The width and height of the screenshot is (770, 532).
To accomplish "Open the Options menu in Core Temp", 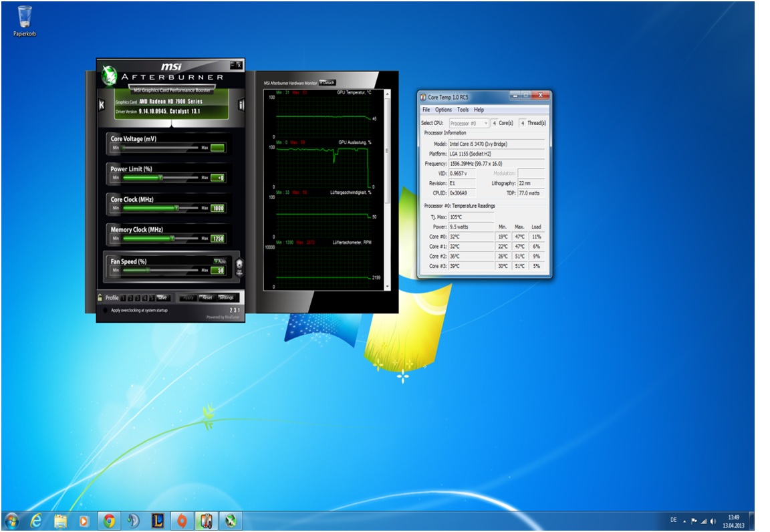I will coord(443,110).
